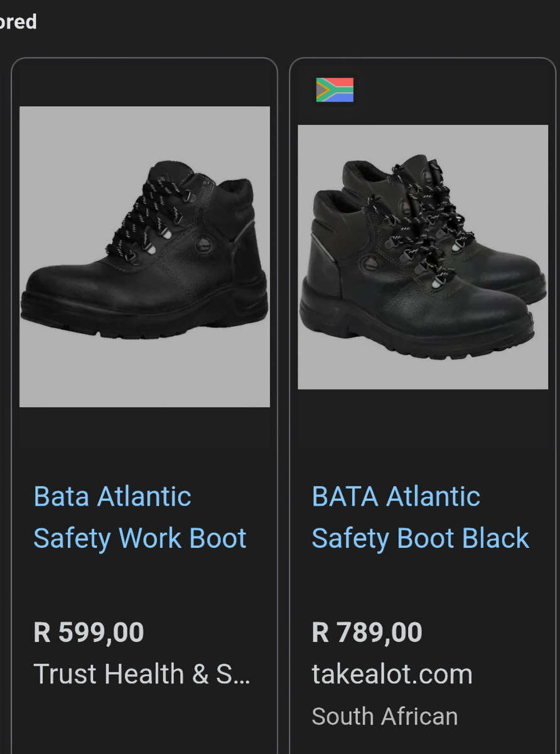Click the R 789,00 price label
The height and width of the screenshot is (754, 560).
tap(366, 631)
